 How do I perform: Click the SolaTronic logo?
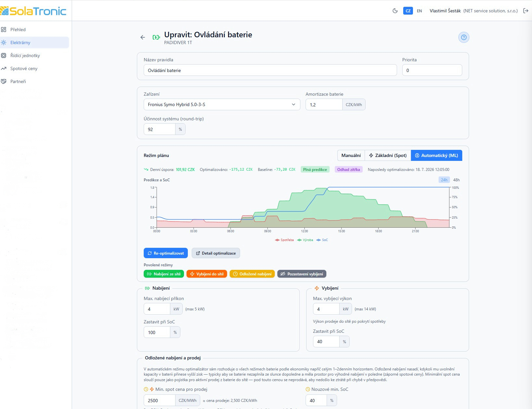tap(33, 11)
